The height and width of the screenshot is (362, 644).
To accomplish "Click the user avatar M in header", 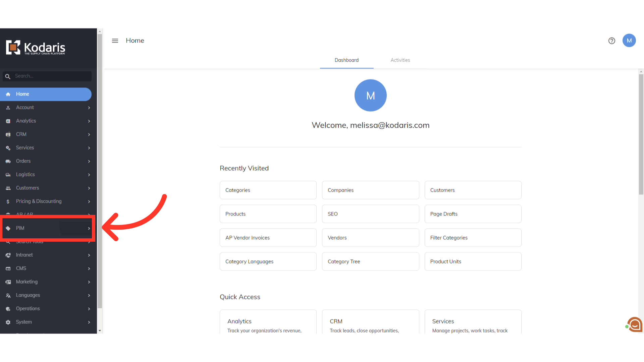I will (629, 41).
